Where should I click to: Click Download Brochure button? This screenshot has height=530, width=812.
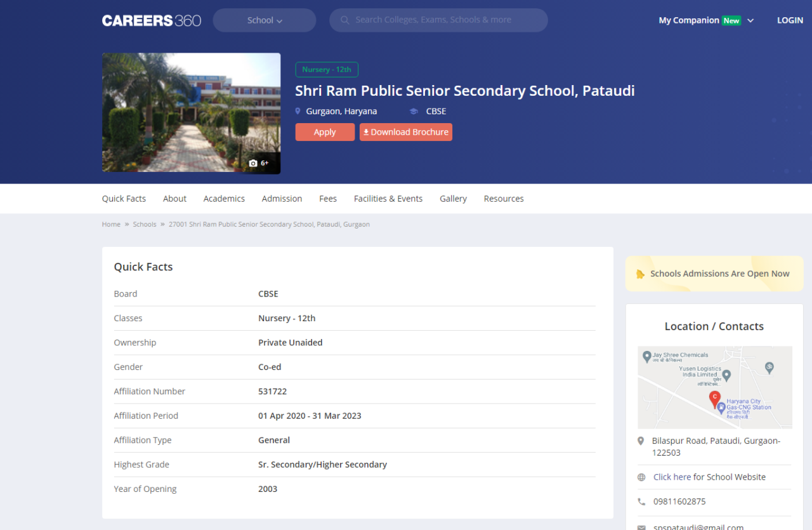coord(406,132)
